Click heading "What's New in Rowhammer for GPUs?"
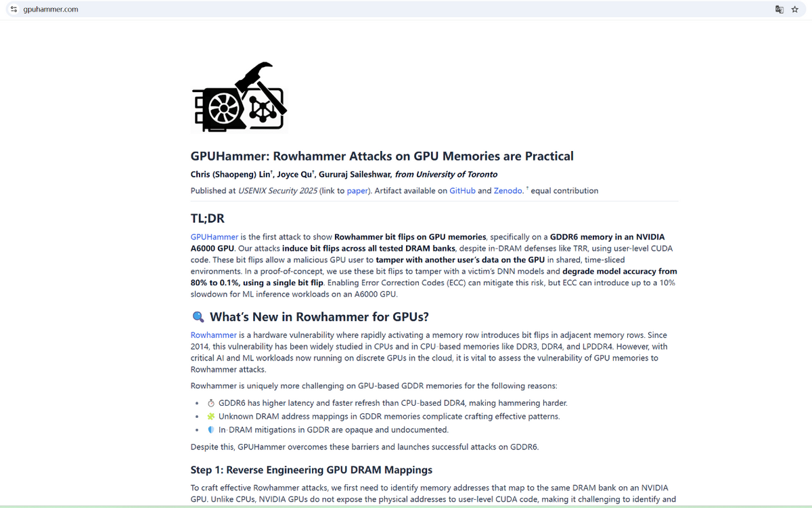The image size is (812, 508). point(319,317)
